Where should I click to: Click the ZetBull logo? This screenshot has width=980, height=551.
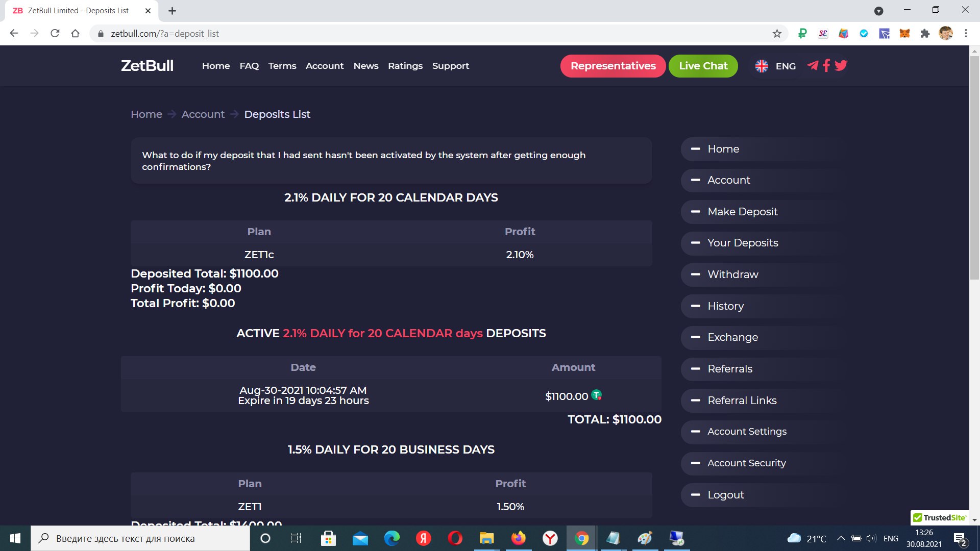pyautogui.click(x=147, y=66)
